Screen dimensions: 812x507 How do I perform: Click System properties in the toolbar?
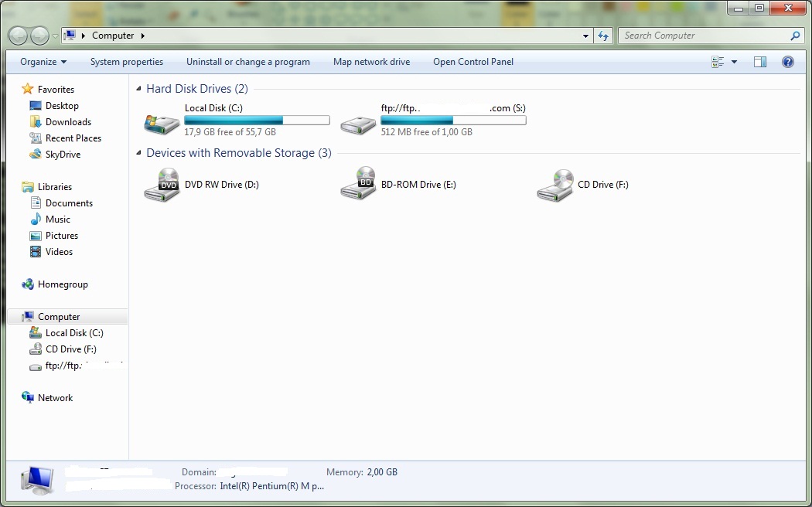(x=127, y=62)
